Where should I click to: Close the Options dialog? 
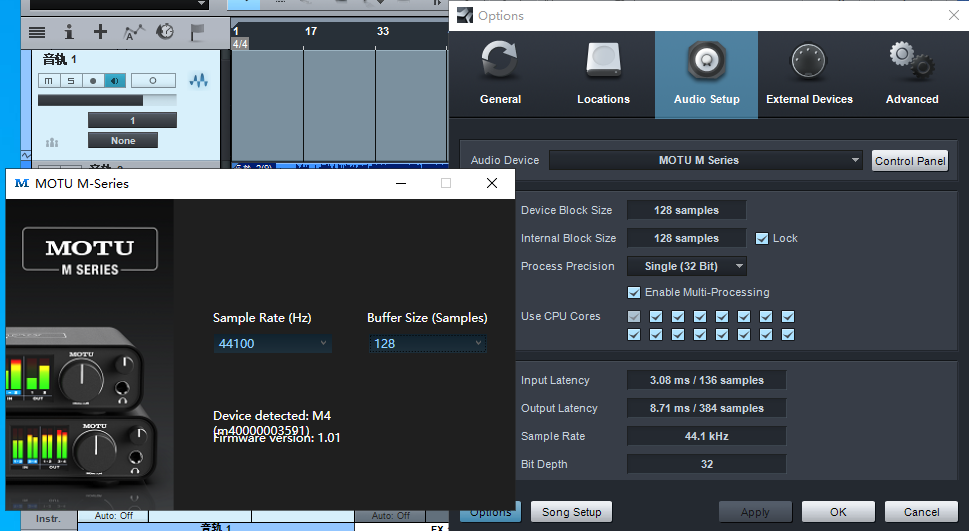point(954,15)
